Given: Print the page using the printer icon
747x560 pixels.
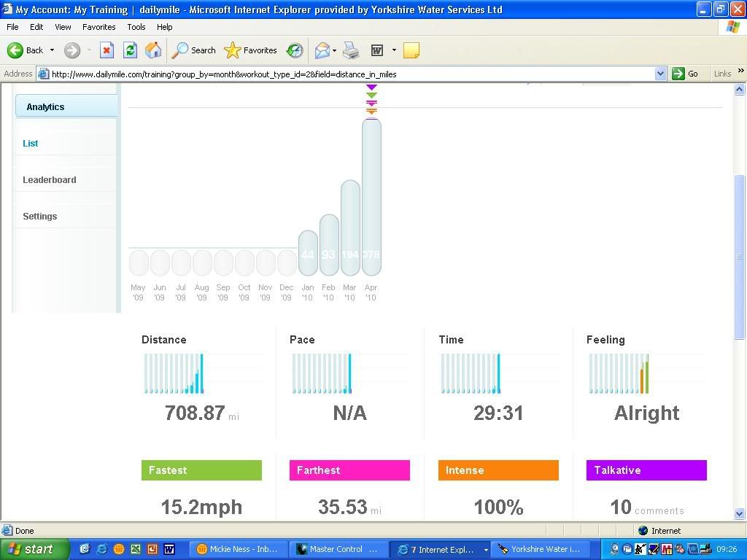Looking at the screenshot, I should click(x=351, y=50).
